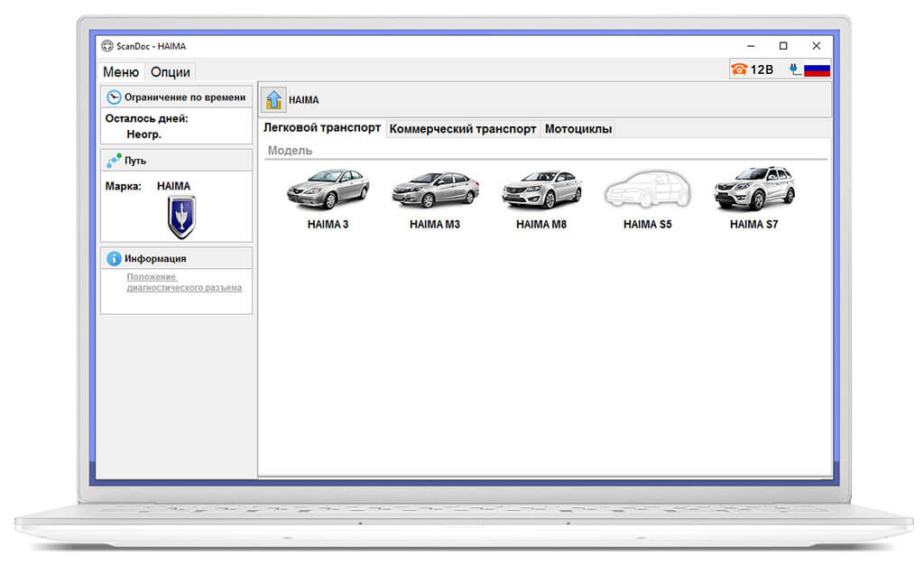
Task: Click the clock icon in time limit header
Action: click(x=114, y=97)
